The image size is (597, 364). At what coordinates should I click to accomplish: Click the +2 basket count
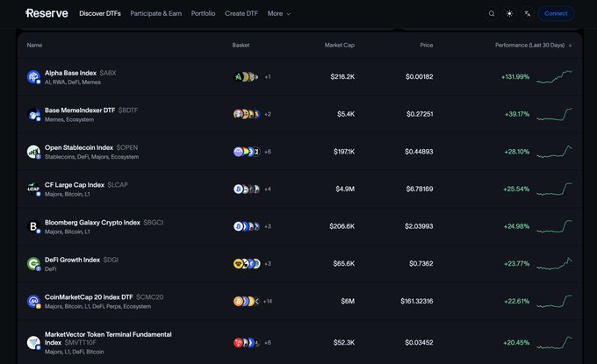point(268,114)
